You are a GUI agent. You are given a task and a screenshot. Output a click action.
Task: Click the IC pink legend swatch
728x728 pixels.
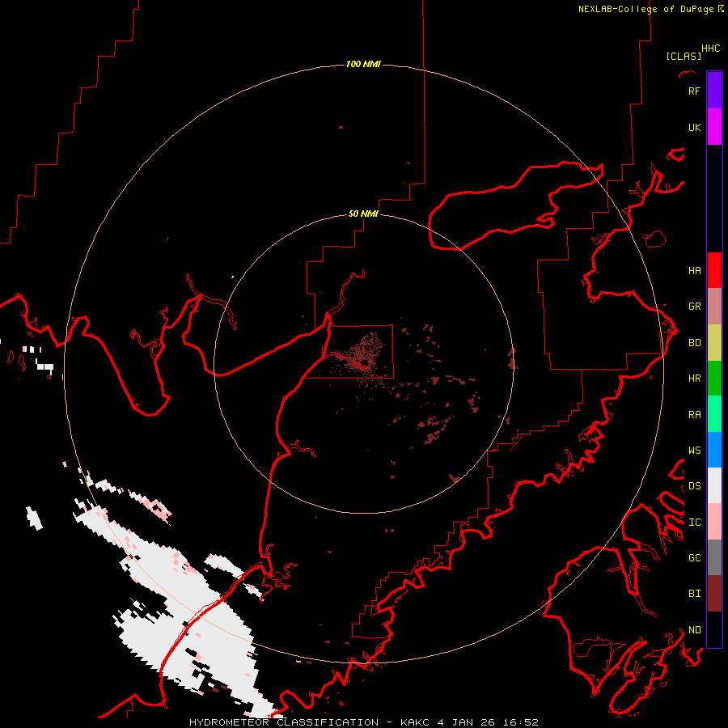pyautogui.click(x=714, y=522)
